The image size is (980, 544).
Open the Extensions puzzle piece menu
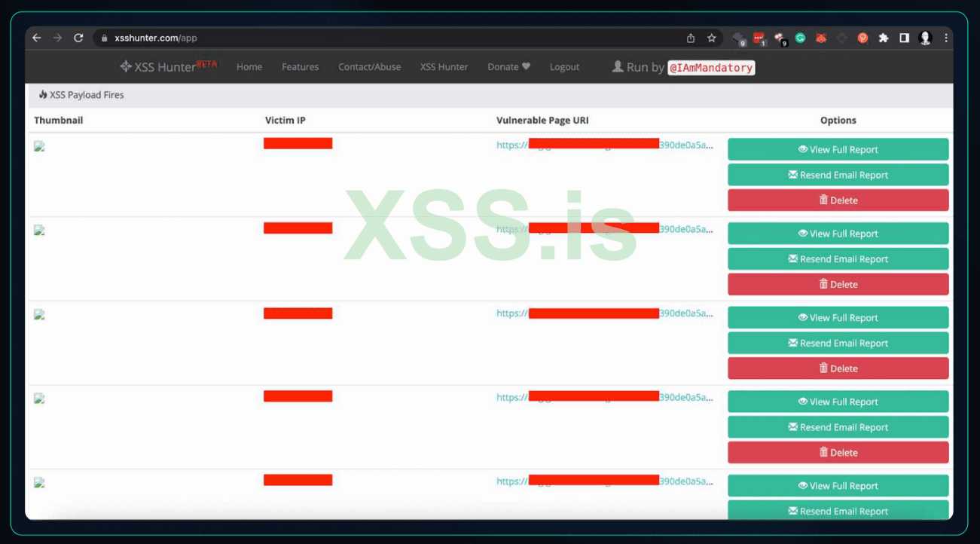pyautogui.click(x=884, y=38)
